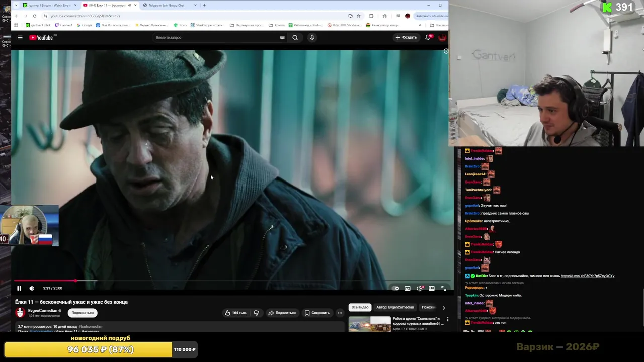Switch to theater mode in the player
The image size is (644, 362).
pyautogui.click(x=432, y=288)
